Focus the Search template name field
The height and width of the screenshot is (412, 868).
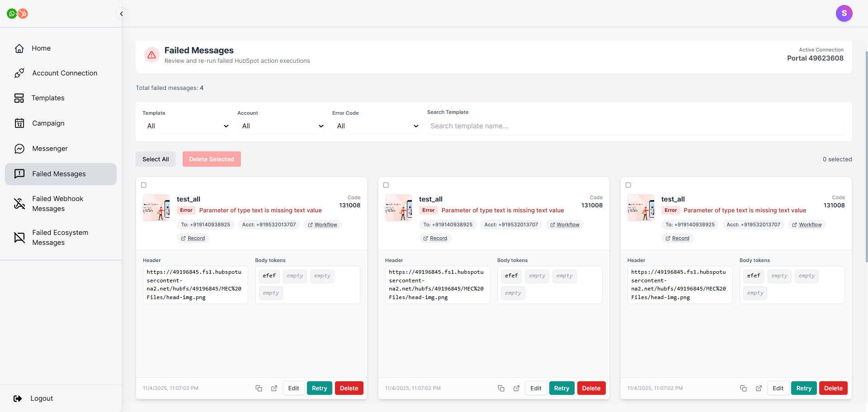click(x=636, y=126)
